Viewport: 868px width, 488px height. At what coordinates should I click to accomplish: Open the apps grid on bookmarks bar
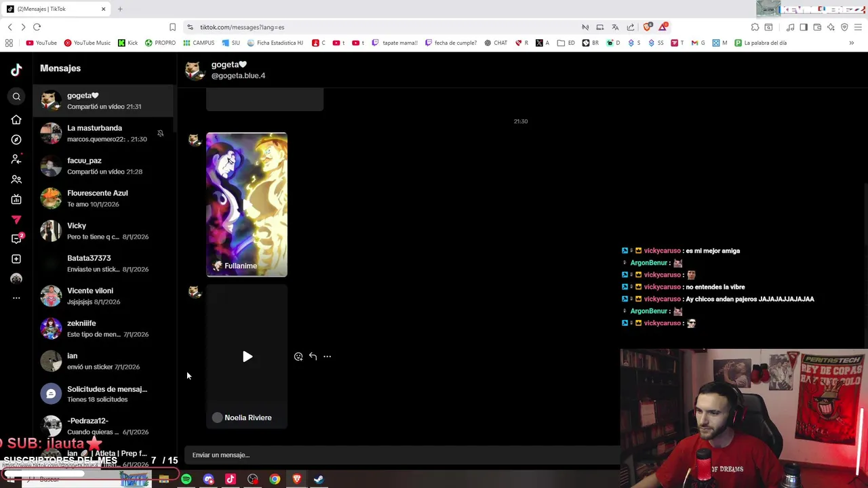[x=9, y=43]
